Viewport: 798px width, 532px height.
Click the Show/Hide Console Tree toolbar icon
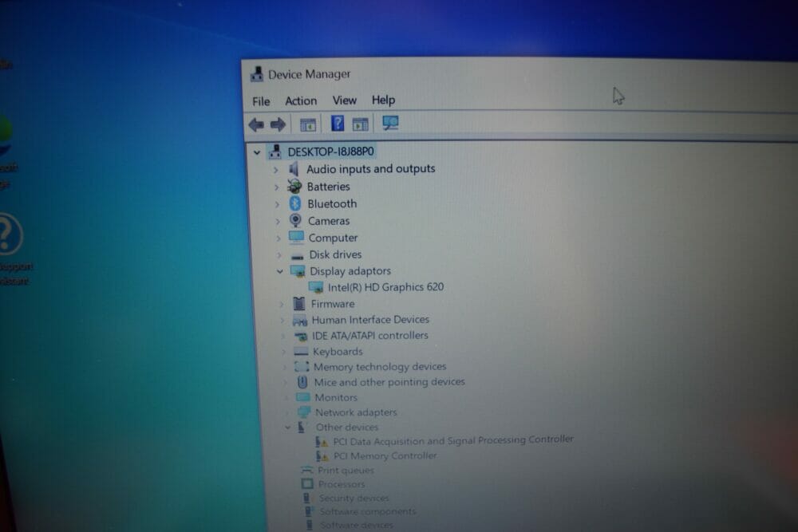coord(308,124)
